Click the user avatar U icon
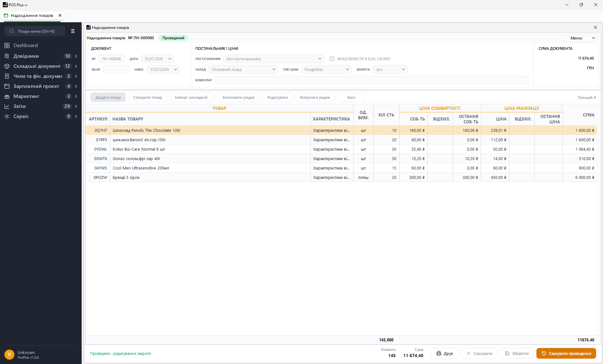The width and height of the screenshot is (603, 364). 9,355
